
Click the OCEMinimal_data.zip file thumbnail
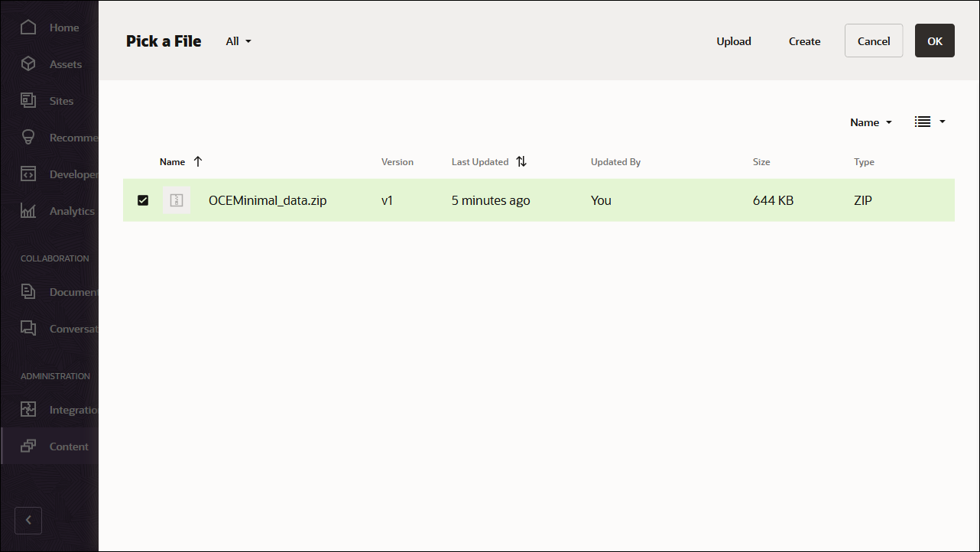point(177,200)
